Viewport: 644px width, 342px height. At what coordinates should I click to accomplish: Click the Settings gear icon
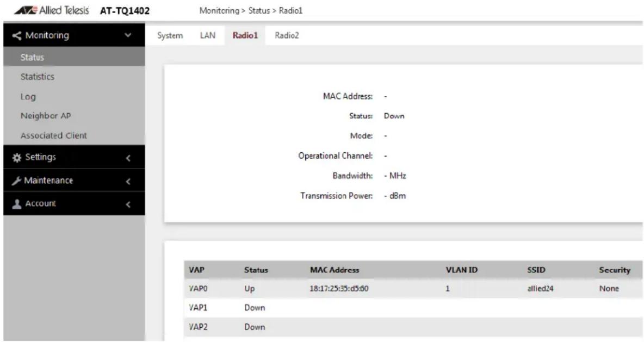[16, 158]
